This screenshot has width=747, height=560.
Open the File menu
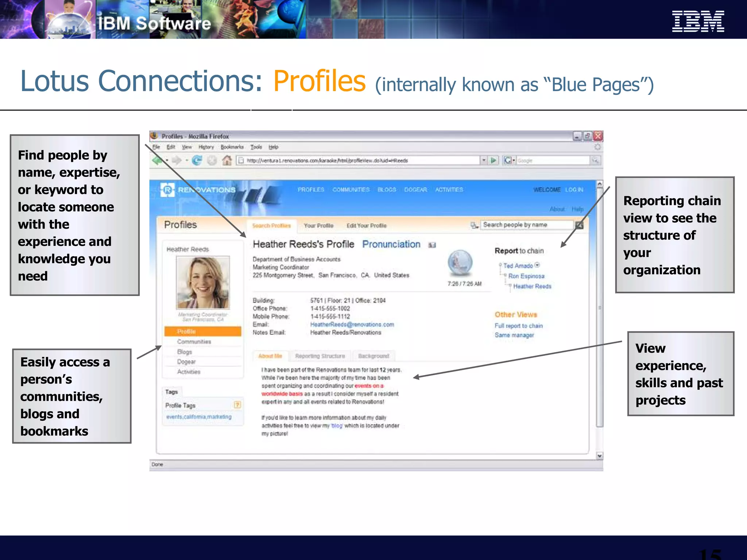click(x=156, y=147)
